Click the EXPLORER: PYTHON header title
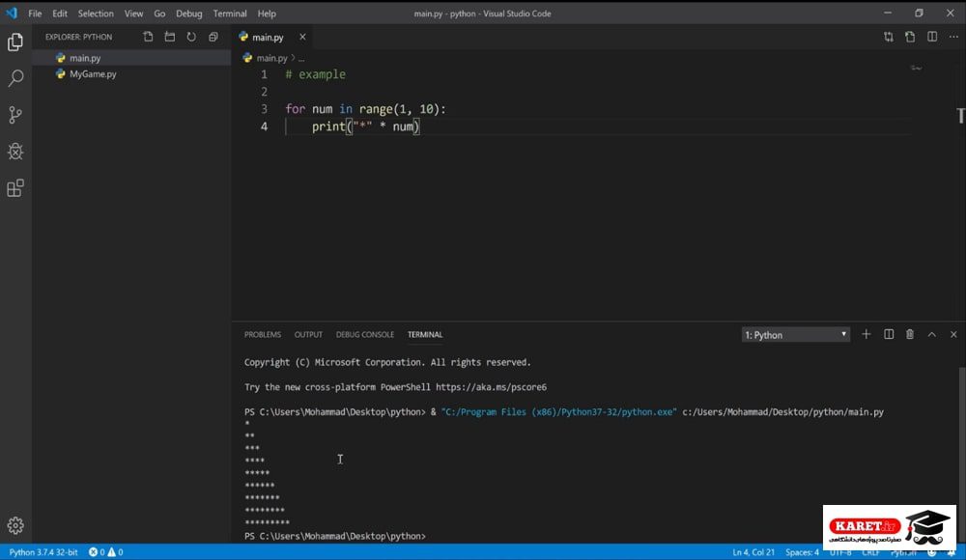This screenshot has height=560, width=966. pos(78,37)
